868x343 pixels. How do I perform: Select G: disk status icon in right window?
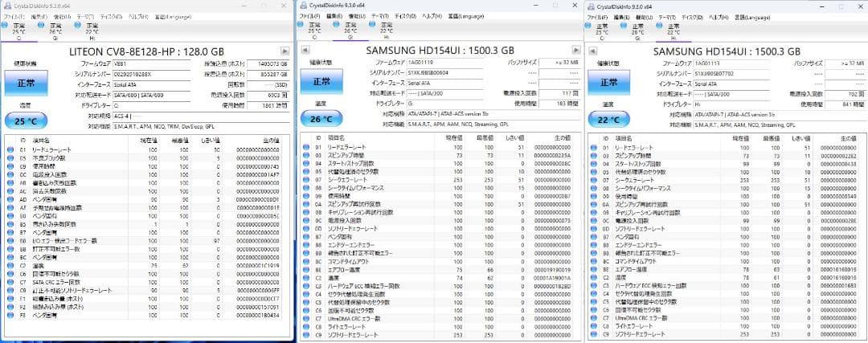pos(624,25)
